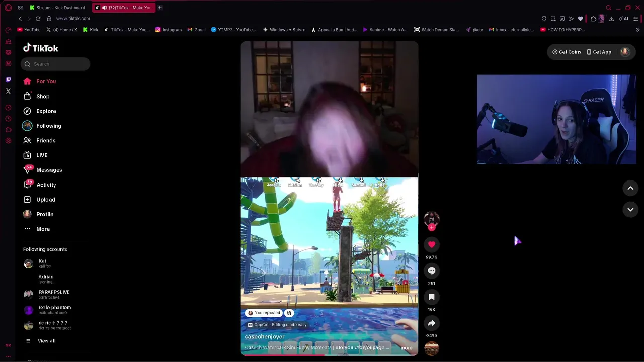
Task: Open the Kick bookmark
Action: [91, 30]
